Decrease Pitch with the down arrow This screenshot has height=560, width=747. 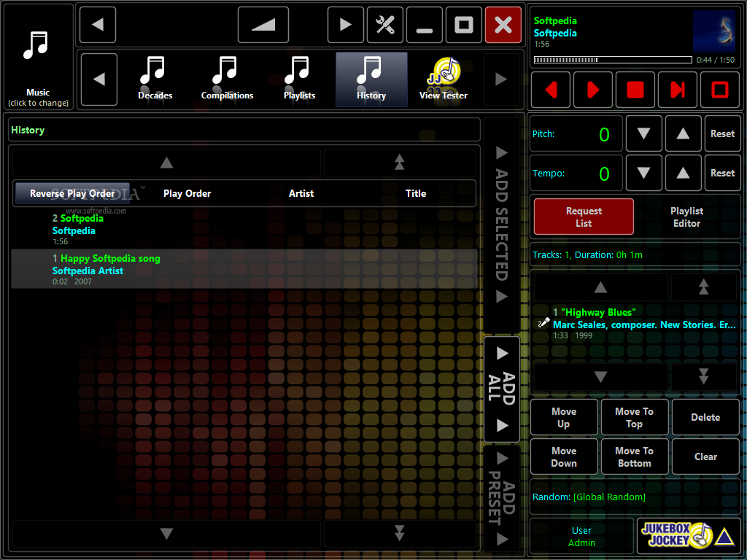tap(643, 134)
